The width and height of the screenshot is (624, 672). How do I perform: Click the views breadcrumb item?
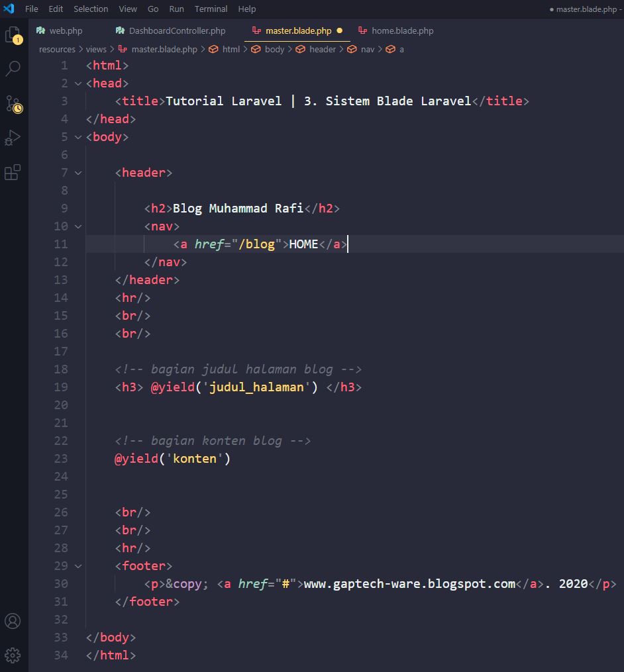[x=95, y=49]
